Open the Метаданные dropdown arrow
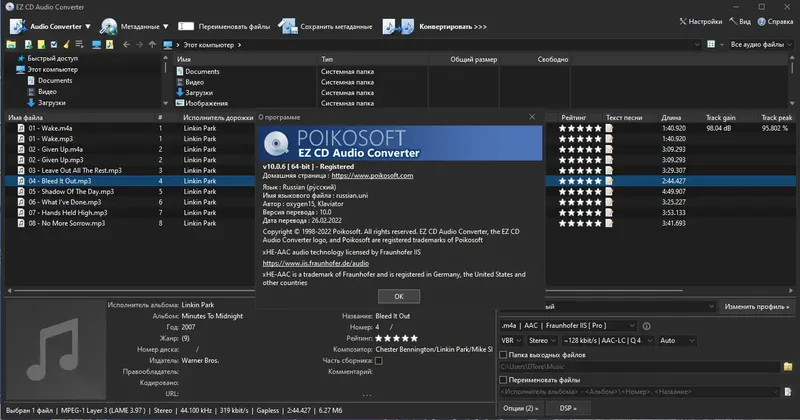Screen dimensions: 800x420 pos(165,27)
